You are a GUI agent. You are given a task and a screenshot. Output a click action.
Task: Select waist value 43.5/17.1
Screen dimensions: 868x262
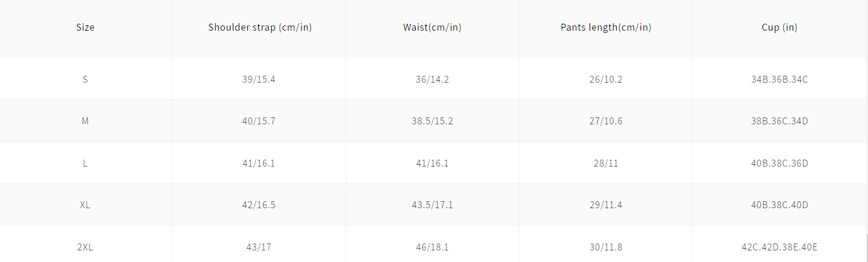pos(432,205)
